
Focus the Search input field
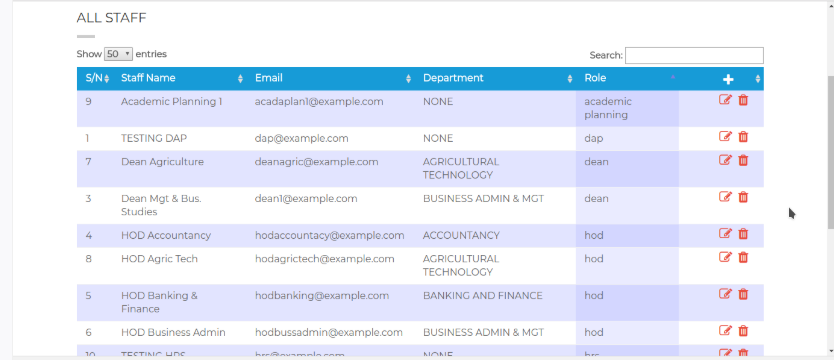tap(694, 55)
